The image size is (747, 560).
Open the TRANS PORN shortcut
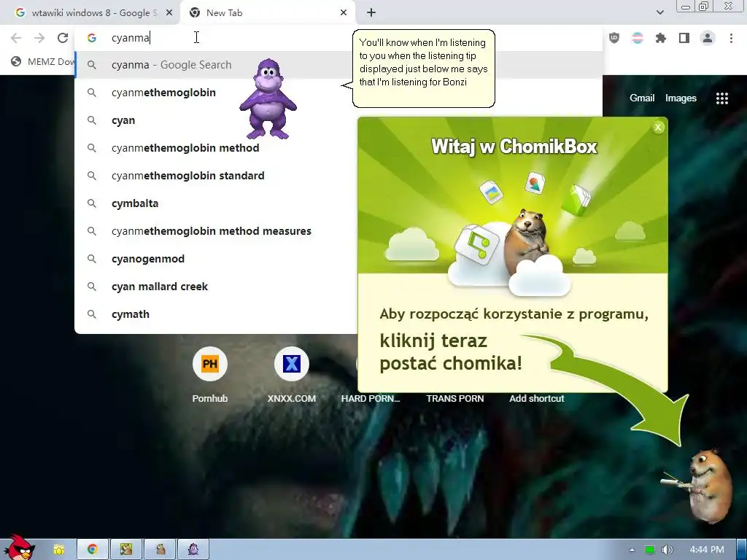(455, 399)
